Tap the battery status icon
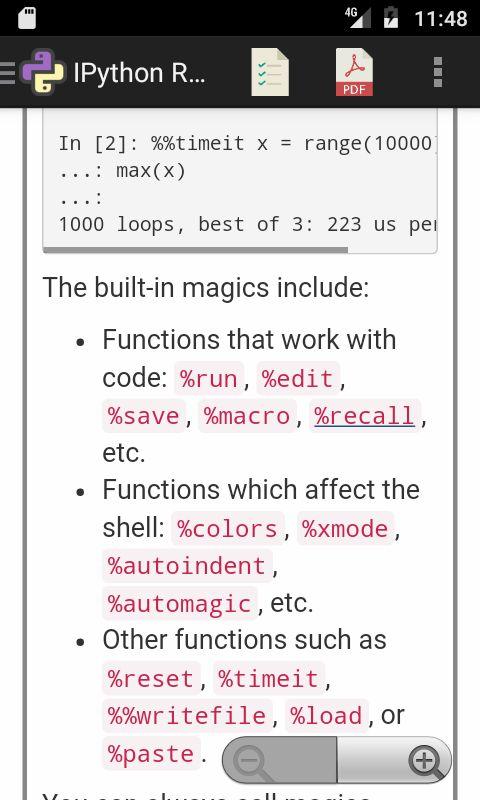This screenshot has height=800, width=480. click(x=391, y=17)
